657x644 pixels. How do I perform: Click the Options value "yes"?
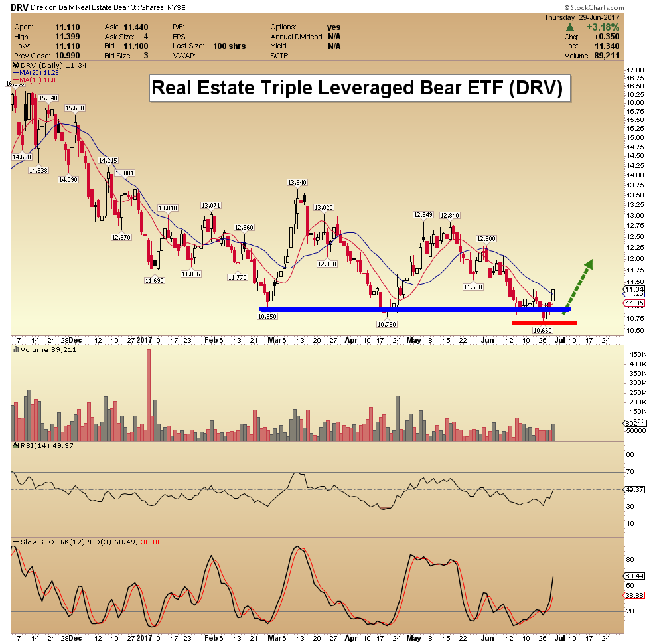pyautogui.click(x=334, y=27)
